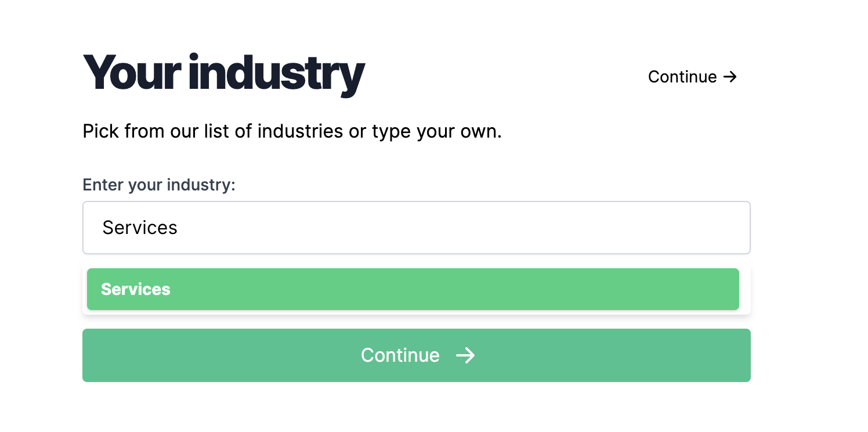This screenshot has height=432, width=868.
Task: Submit the industry with the full-width Continue button
Action: (x=416, y=355)
